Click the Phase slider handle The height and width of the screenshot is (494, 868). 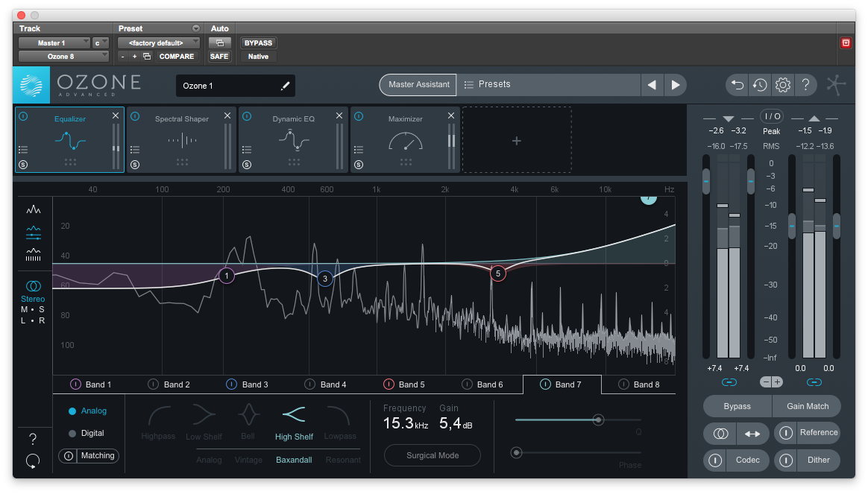(517, 453)
